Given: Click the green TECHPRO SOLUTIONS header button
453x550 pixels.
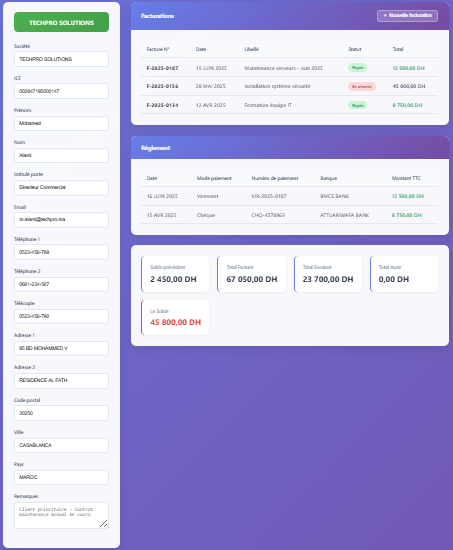Looking at the screenshot, I should point(61,22).
